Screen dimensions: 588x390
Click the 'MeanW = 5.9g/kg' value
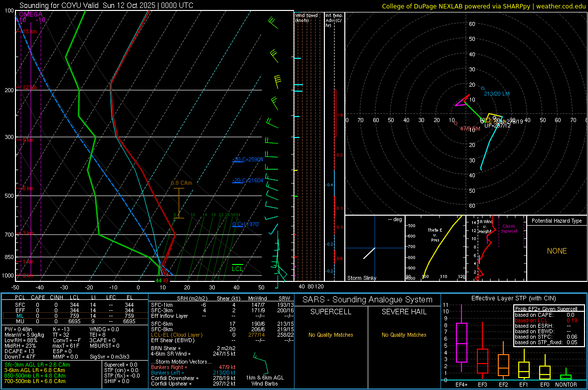click(24, 335)
